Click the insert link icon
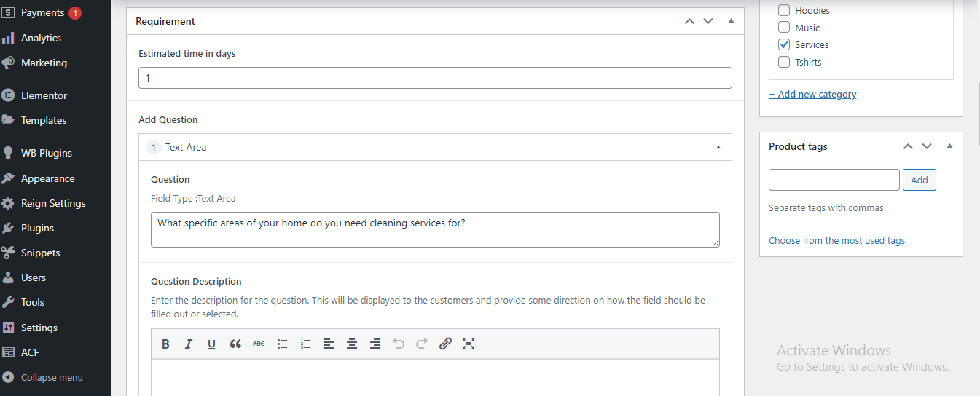The width and height of the screenshot is (980, 396). [445, 344]
